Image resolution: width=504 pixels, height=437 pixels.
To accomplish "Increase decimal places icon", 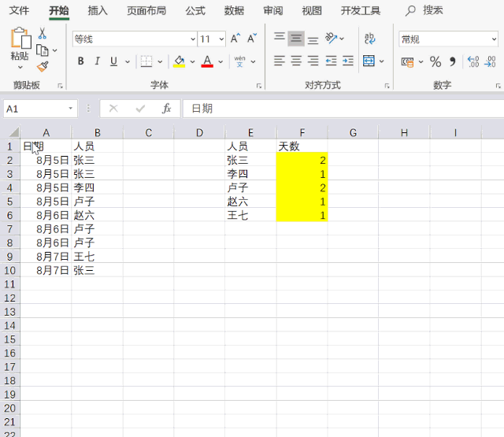I will point(473,61).
